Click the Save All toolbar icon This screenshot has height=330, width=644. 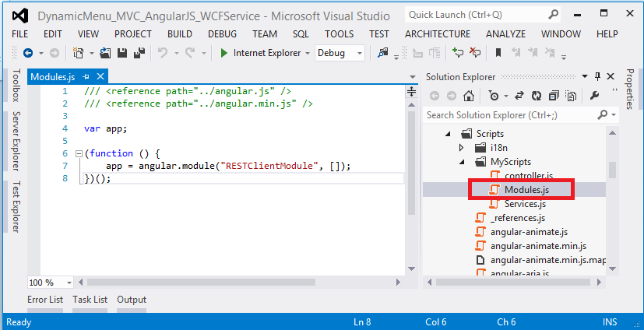point(139,53)
